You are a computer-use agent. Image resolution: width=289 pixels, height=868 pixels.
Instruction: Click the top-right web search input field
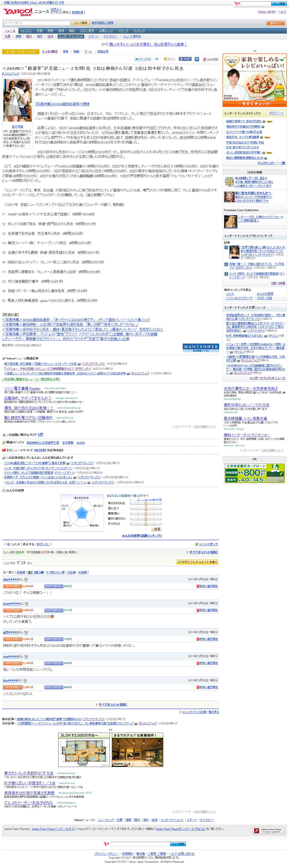click(256, 3)
